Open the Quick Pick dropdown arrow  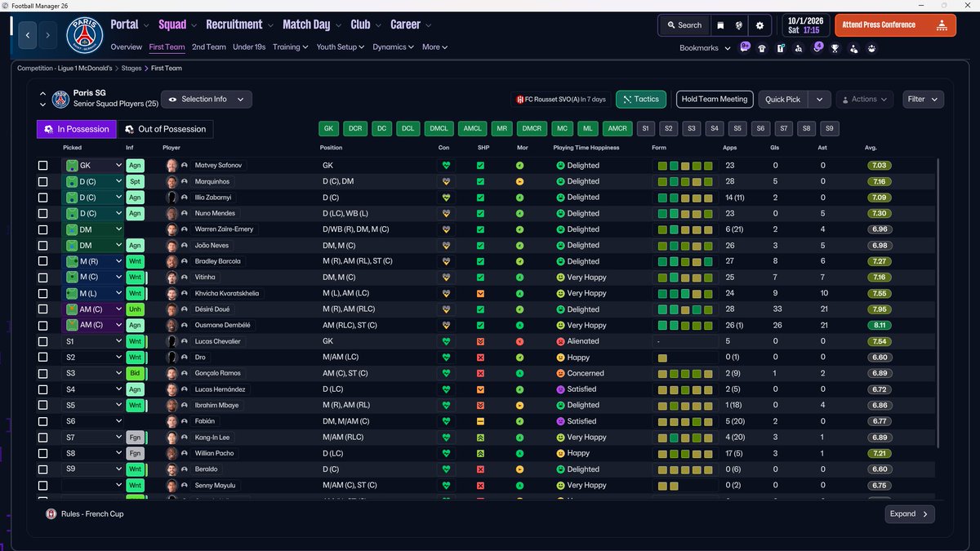coord(820,99)
